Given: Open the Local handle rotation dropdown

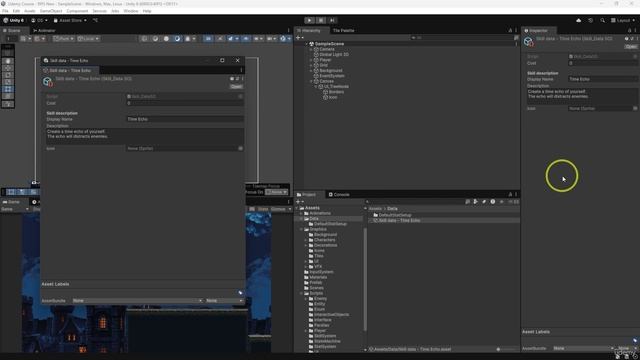Looking at the screenshot, I should coord(88,39).
